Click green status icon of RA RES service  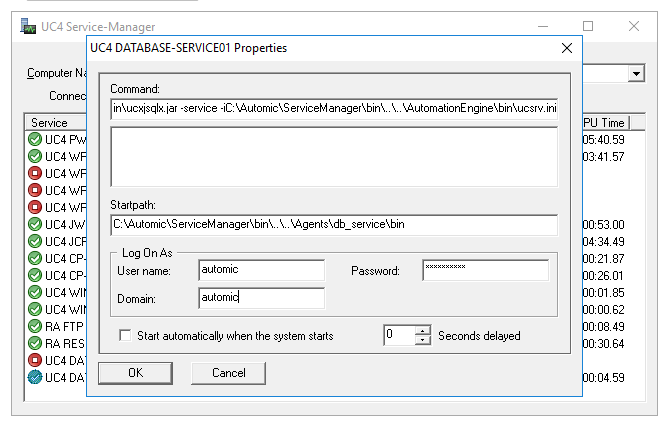(x=35, y=343)
